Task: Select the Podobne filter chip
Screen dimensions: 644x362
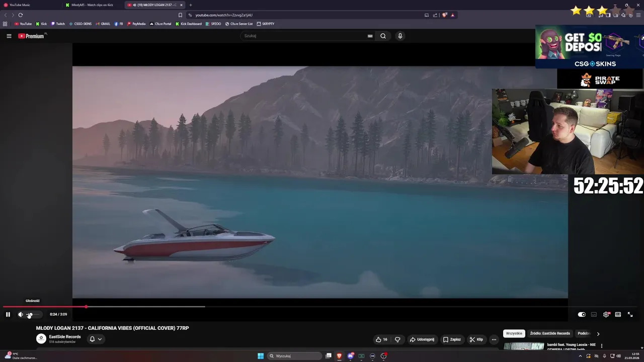Action: (584, 333)
